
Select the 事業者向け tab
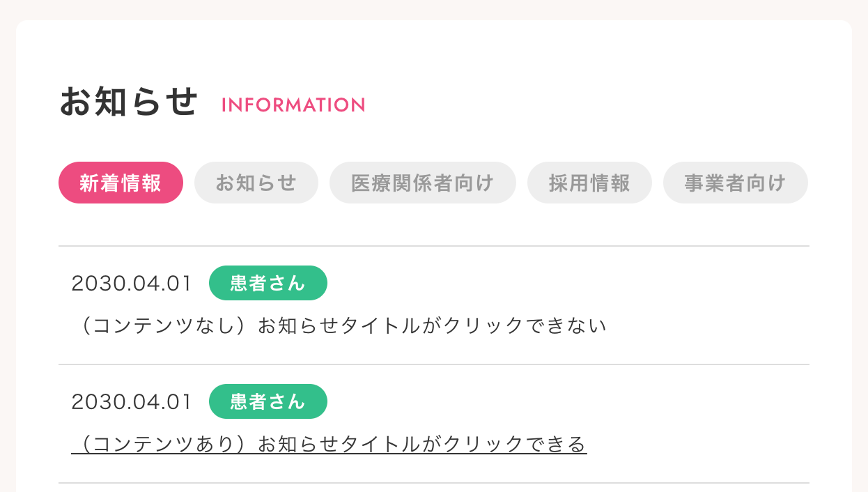tap(735, 183)
